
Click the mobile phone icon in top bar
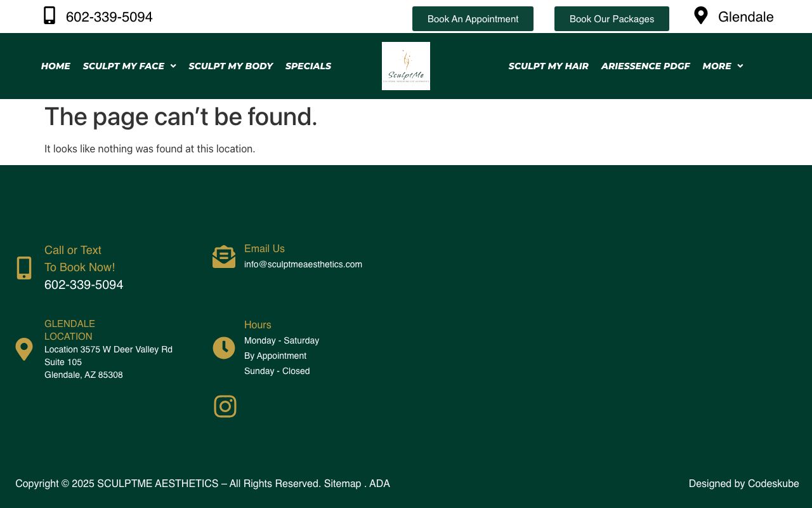49,16
